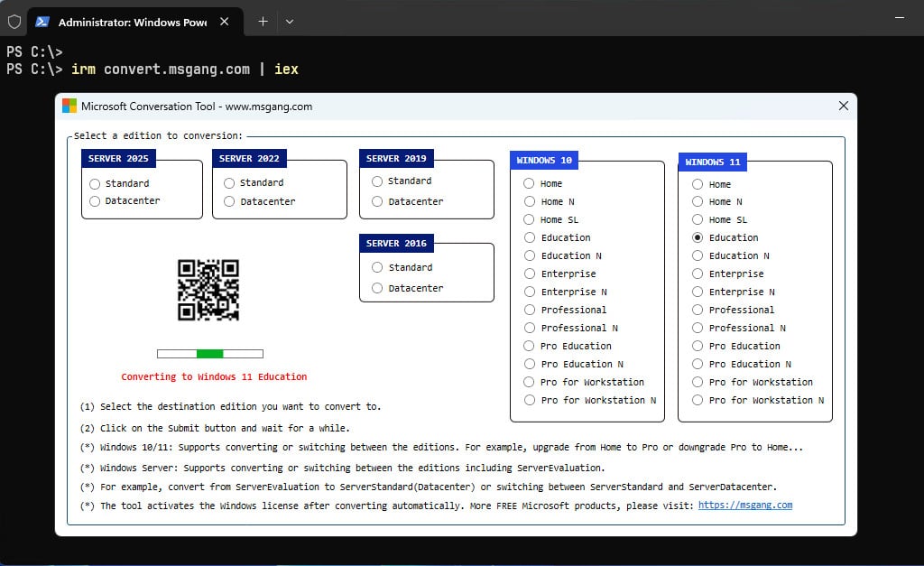Click the SERVER 2019 group header
The width and height of the screenshot is (924, 566).
pyautogui.click(x=396, y=159)
